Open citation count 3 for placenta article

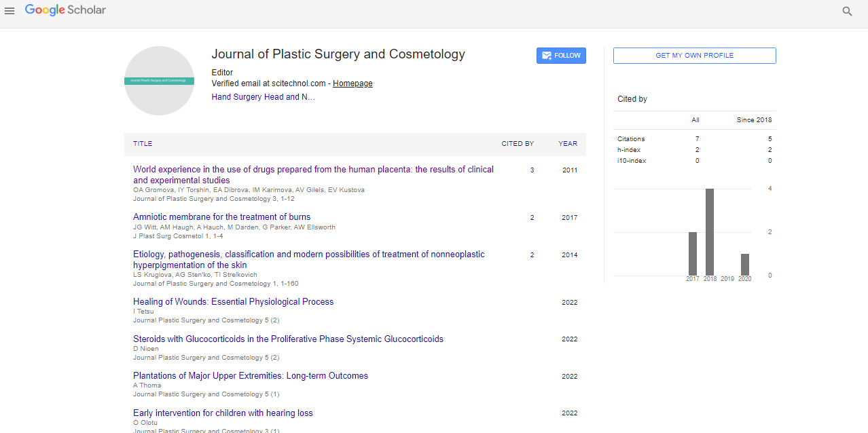click(532, 170)
